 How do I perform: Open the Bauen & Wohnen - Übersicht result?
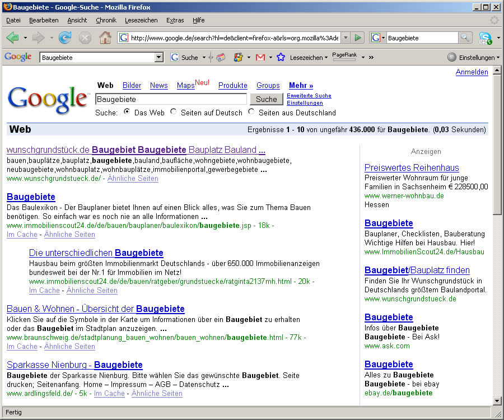tap(95, 309)
